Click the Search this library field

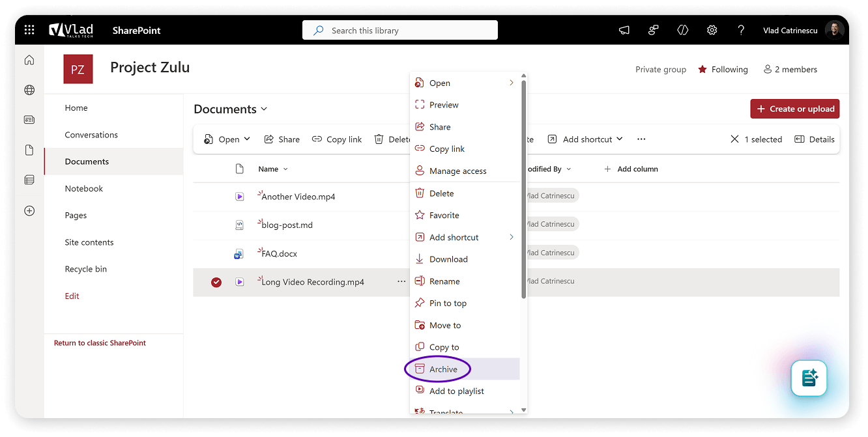click(399, 30)
